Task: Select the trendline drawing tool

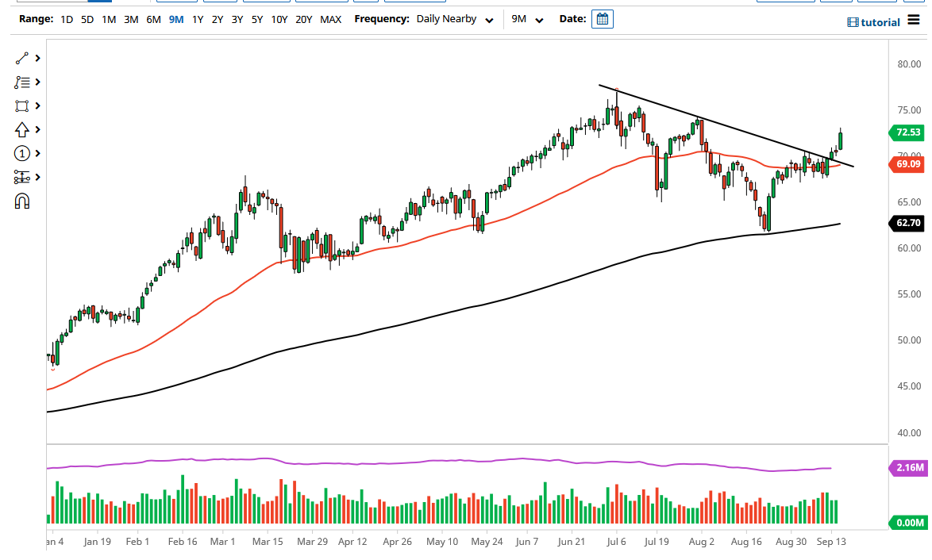Action: pyautogui.click(x=21, y=58)
